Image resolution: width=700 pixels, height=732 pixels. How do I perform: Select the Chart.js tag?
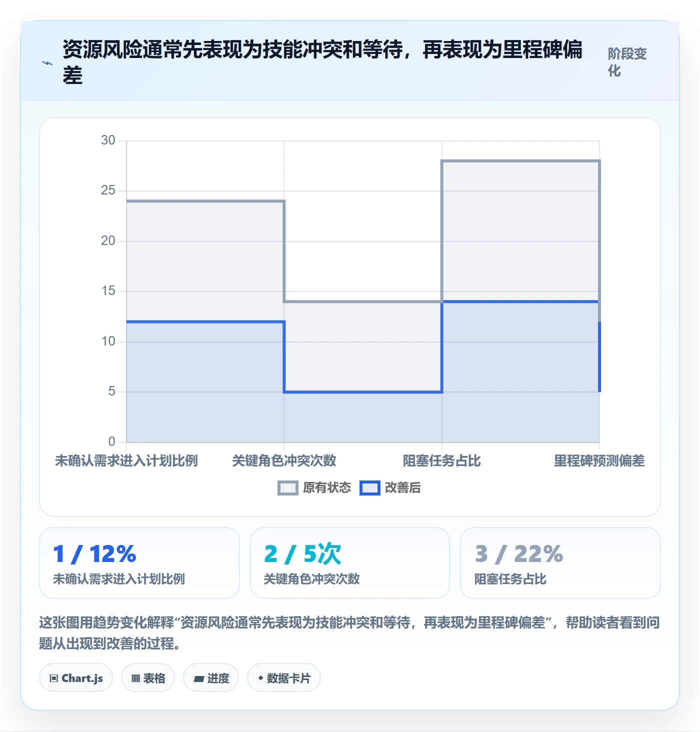coord(76,678)
